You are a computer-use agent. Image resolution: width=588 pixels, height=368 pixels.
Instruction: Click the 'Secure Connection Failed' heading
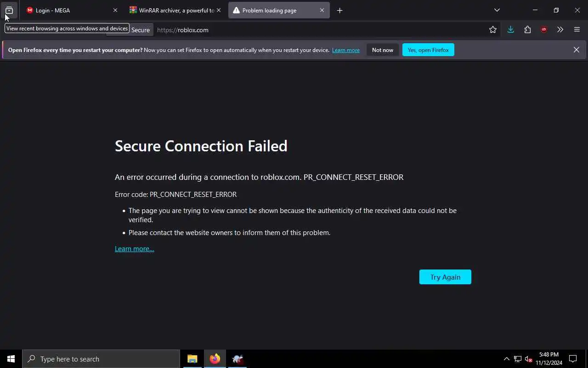(201, 146)
